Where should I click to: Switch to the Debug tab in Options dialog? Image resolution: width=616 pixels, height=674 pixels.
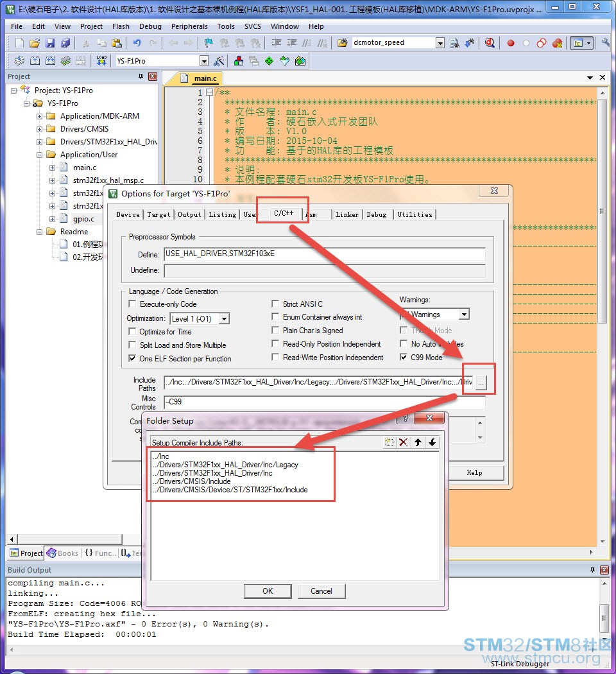pos(376,214)
